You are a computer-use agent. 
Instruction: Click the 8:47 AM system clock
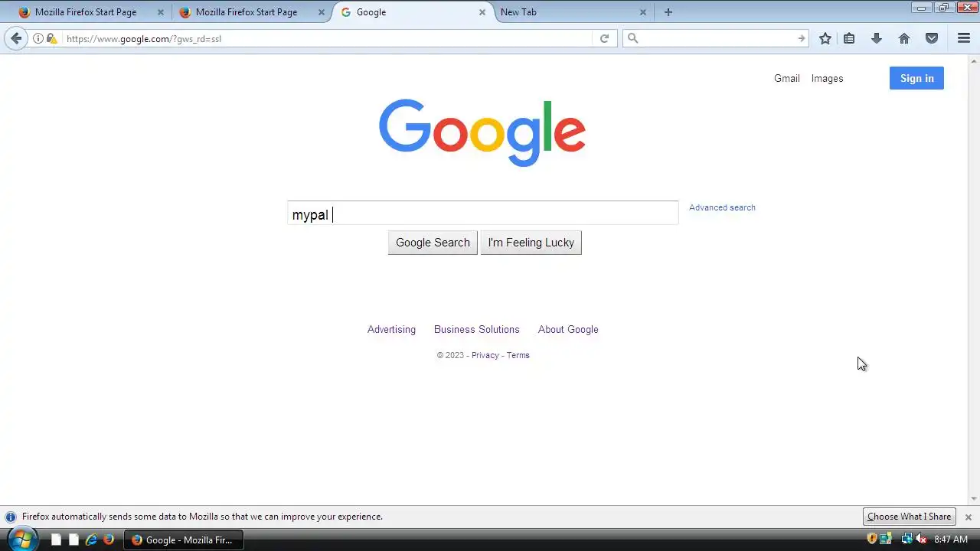(951, 540)
